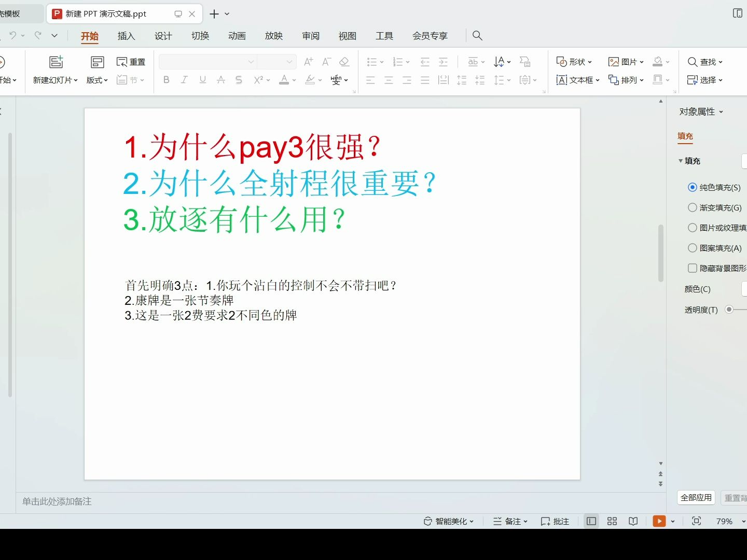The image size is (747, 560).
Task: Decrease font size with A- icon
Action: [326, 62]
